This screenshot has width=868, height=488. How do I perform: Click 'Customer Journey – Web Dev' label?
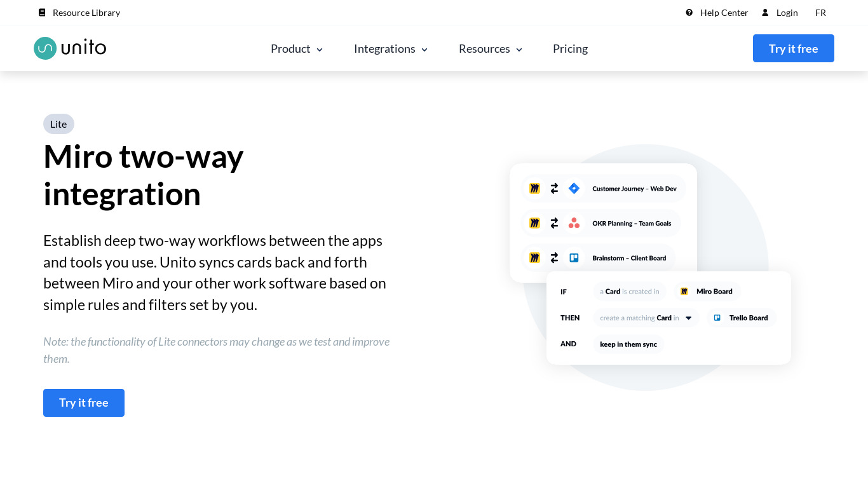(x=634, y=189)
